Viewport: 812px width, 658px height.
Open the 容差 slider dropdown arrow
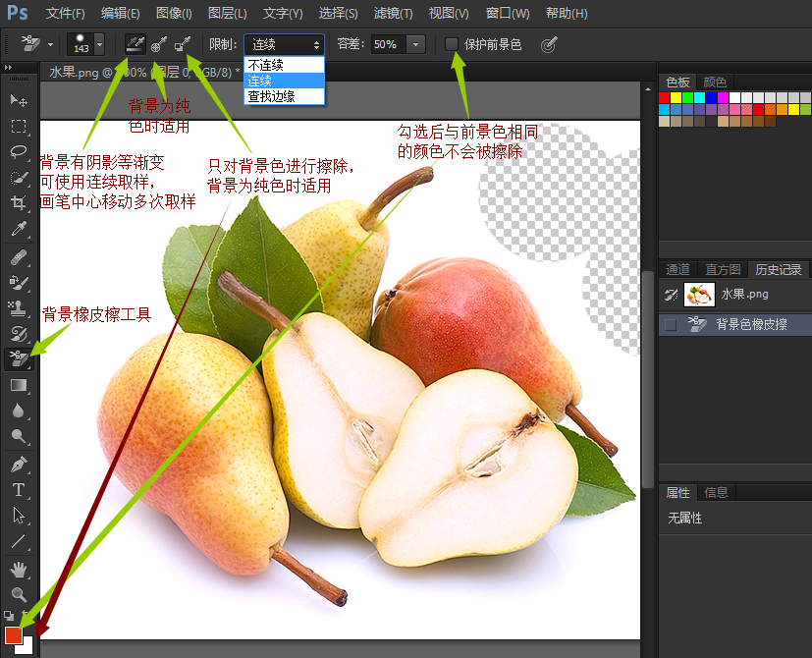pyautogui.click(x=416, y=44)
